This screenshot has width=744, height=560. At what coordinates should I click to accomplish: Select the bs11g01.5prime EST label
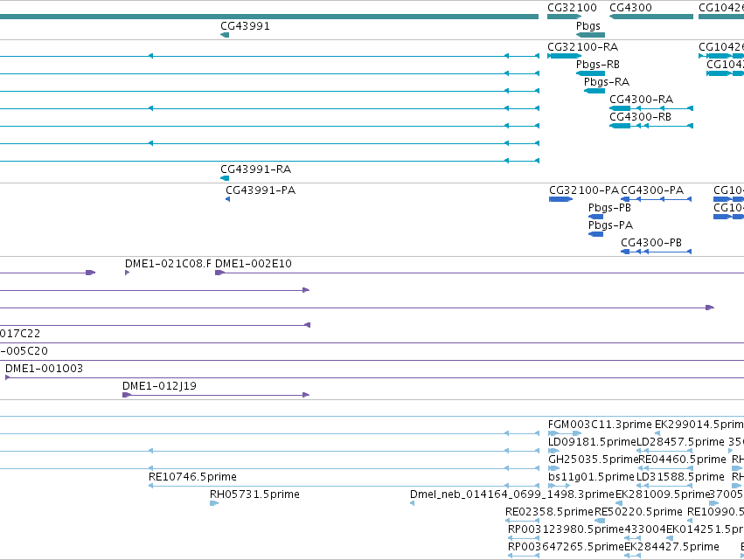(x=591, y=477)
